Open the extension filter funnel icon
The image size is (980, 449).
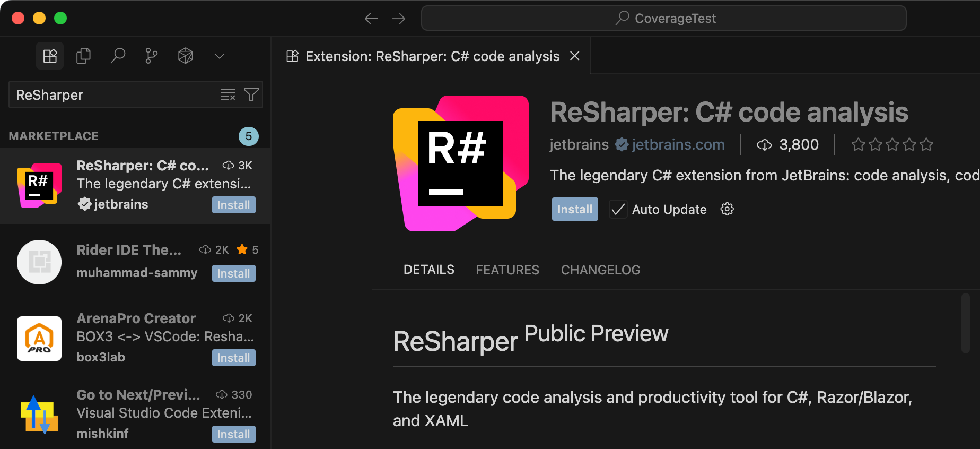pyautogui.click(x=251, y=95)
